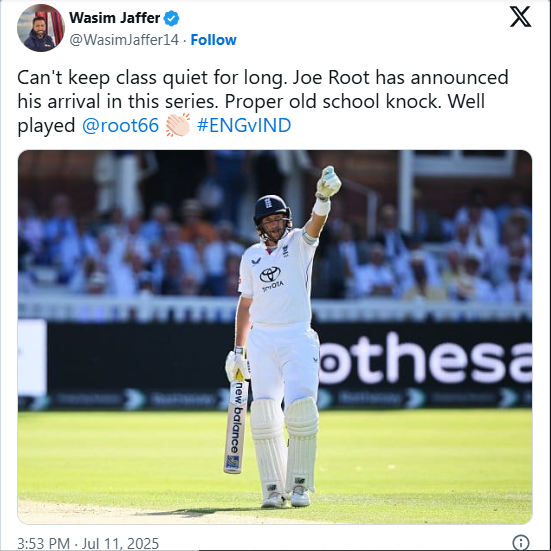
Task: Click the batsman's white leg pads
Action: click(x=285, y=448)
